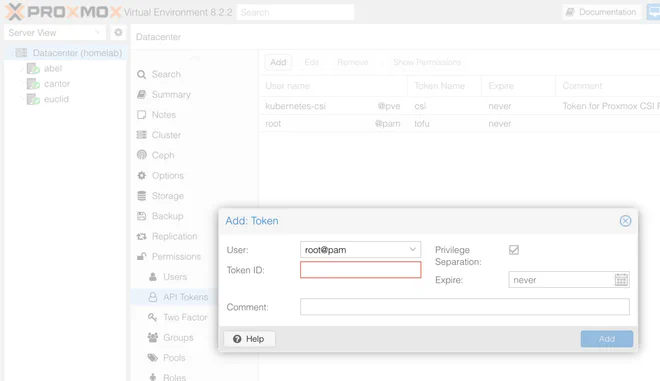The width and height of the screenshot is (660, 381).
Task: Click the Proxmox logo
Action: coord(63,12)
